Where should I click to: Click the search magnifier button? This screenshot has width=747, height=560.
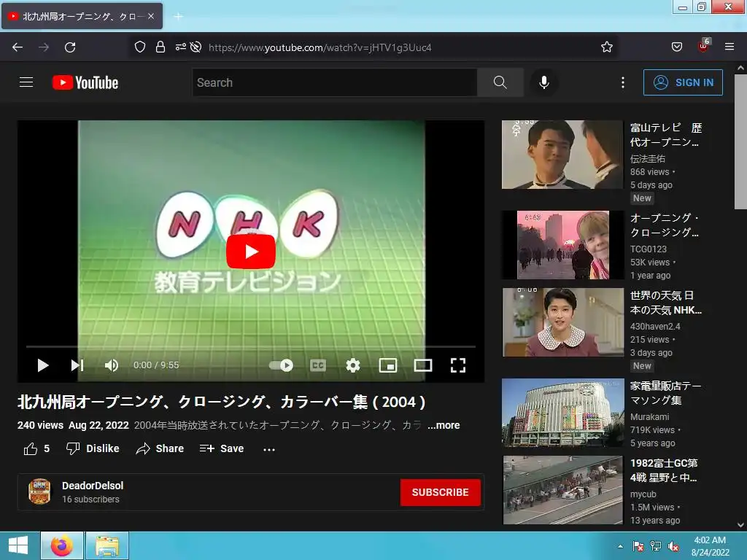click(500, 82)
